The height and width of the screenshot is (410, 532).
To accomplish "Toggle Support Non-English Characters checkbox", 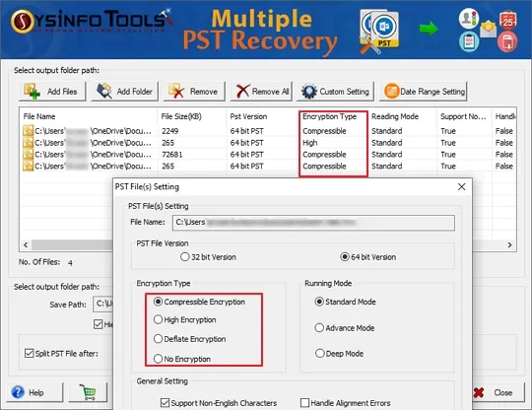I will [x=165, y=403].
